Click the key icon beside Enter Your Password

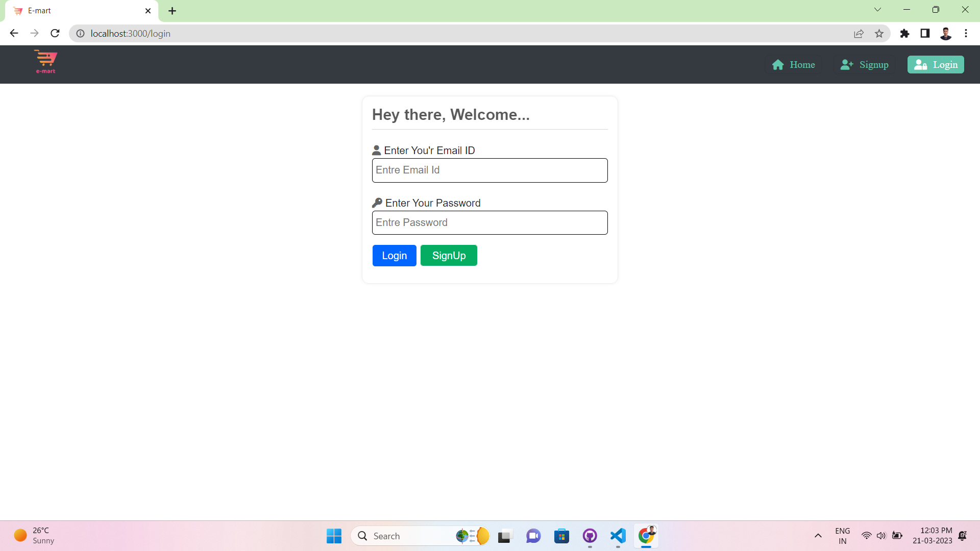(378, 202)
